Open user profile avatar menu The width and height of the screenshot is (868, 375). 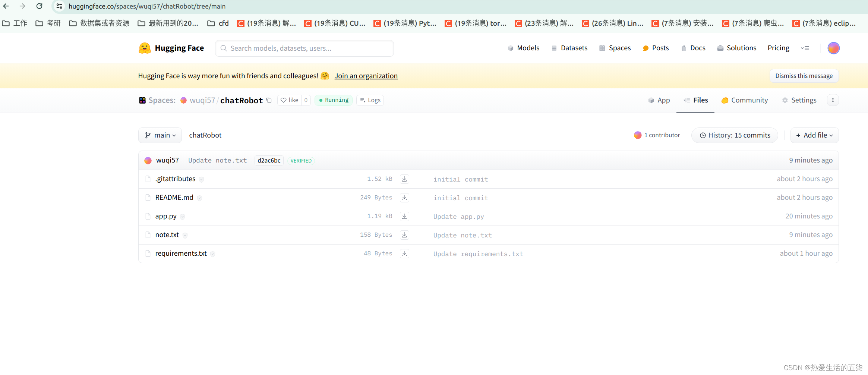click(833, 48)
